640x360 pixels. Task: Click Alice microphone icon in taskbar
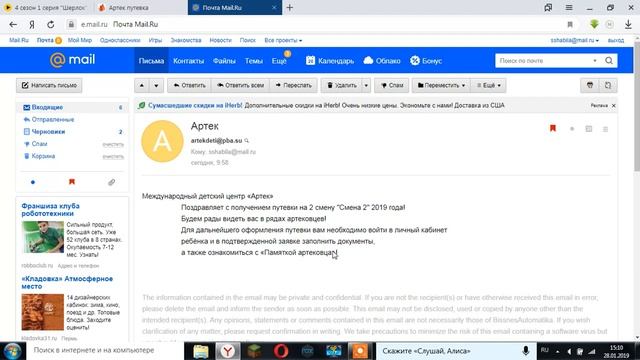[x=526, y=351]
